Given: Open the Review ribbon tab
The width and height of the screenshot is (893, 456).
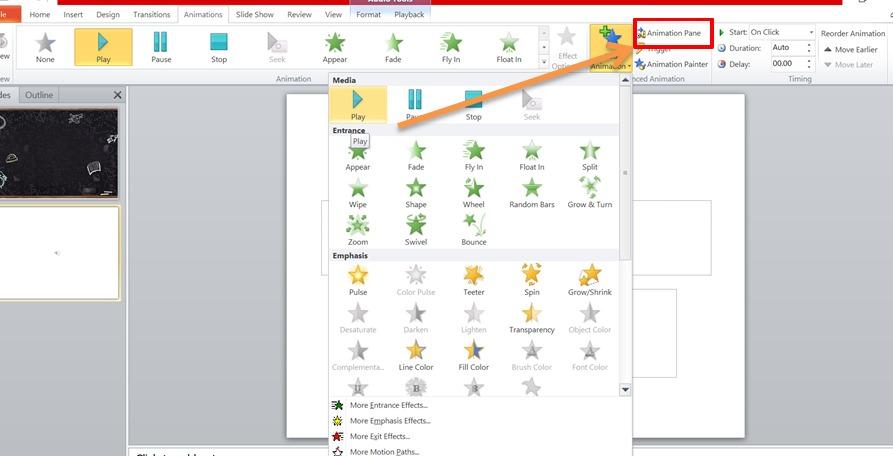Looking at the screenshot, I should (x=299, y=15).
